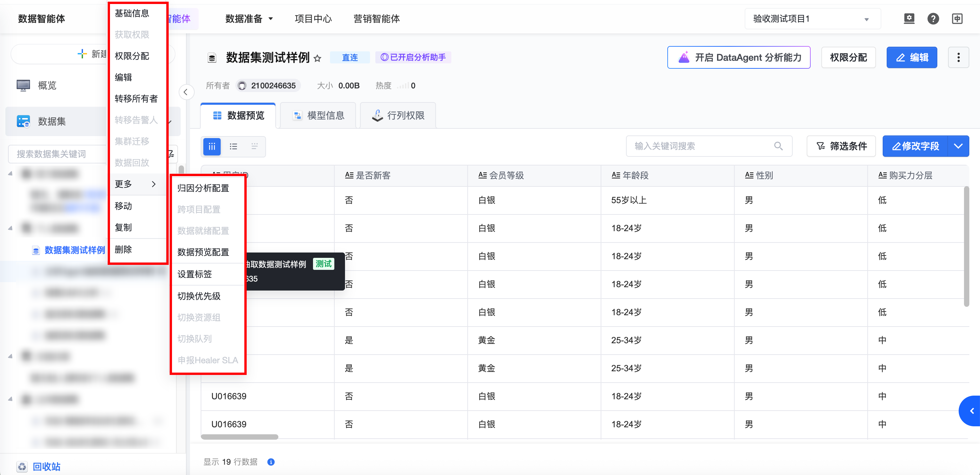
Task: Open the help question mark icon
Action: click(x=933, y=19)
